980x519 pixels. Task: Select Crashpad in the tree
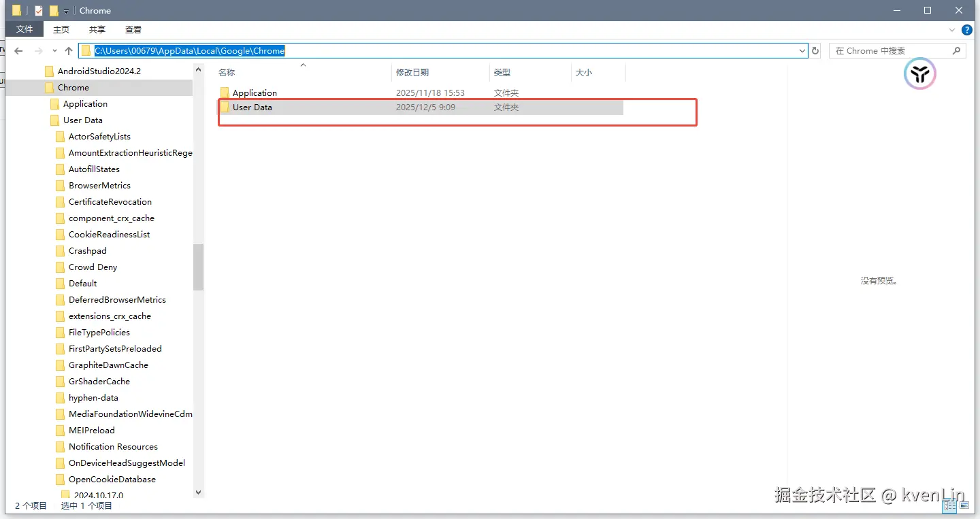click(x=88, y=250)
